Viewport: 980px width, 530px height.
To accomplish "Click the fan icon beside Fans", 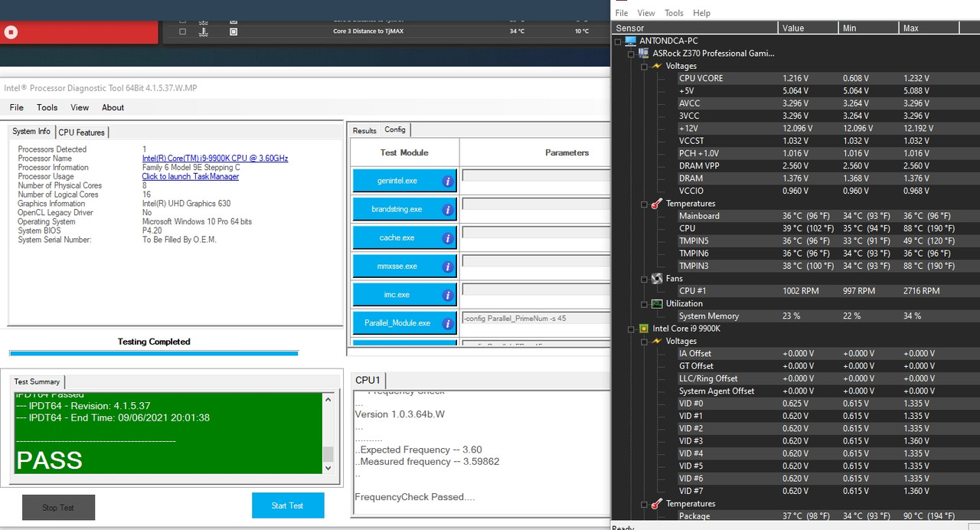I will (657, 279).
